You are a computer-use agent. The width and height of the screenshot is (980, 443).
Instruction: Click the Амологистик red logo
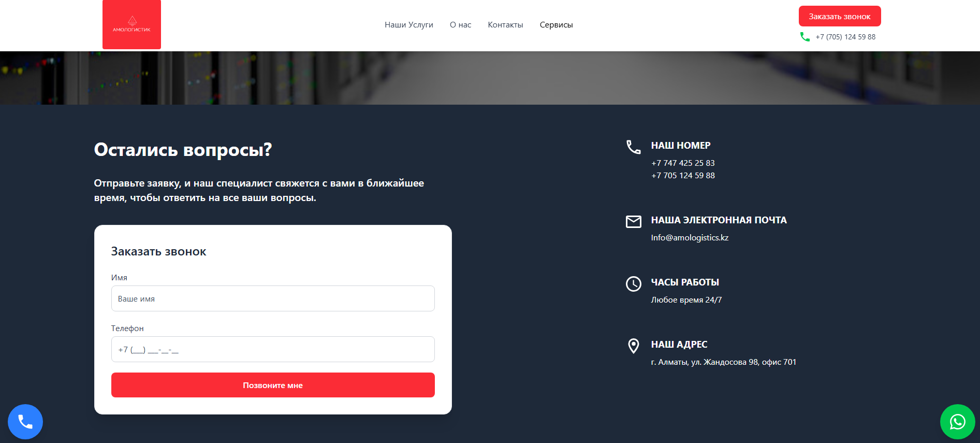(x=131, y=24)
